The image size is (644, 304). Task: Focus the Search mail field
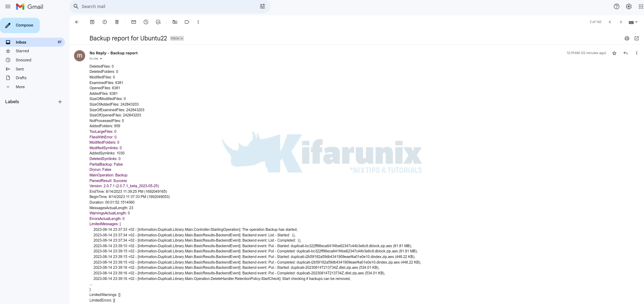tap(169, 7)
